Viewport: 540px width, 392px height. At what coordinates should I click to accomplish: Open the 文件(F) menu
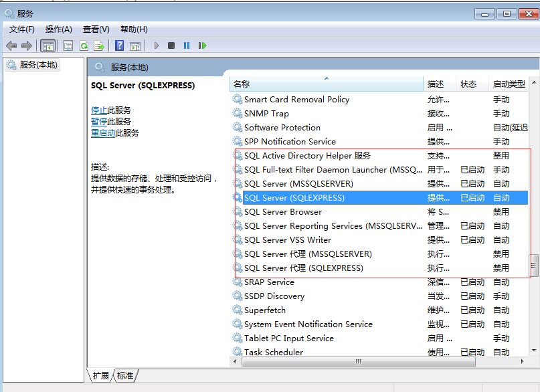tap(21, 29)
